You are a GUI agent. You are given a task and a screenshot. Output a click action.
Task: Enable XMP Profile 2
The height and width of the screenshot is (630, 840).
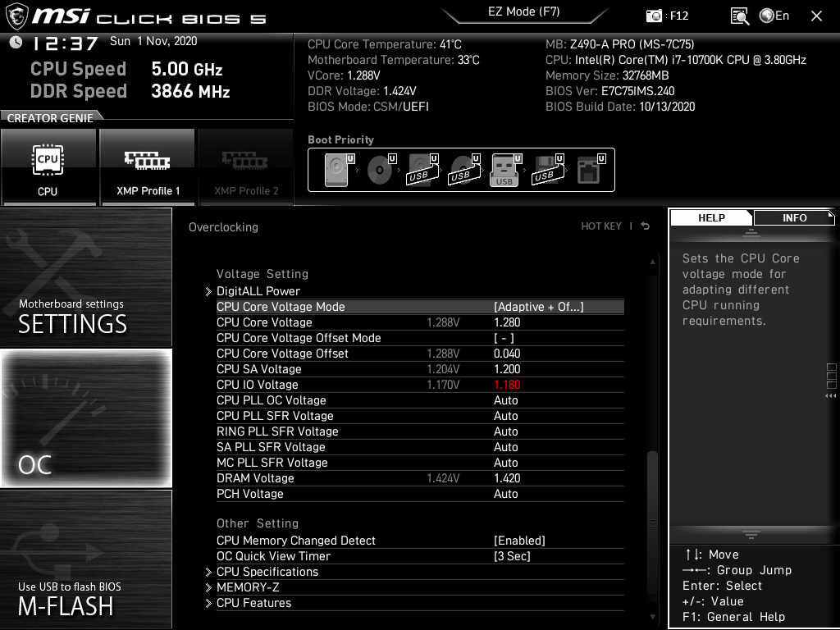click(246, 167)
